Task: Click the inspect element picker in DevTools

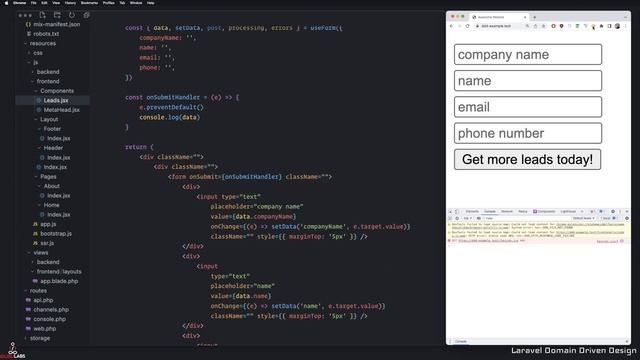Action: tap(450, 211)
